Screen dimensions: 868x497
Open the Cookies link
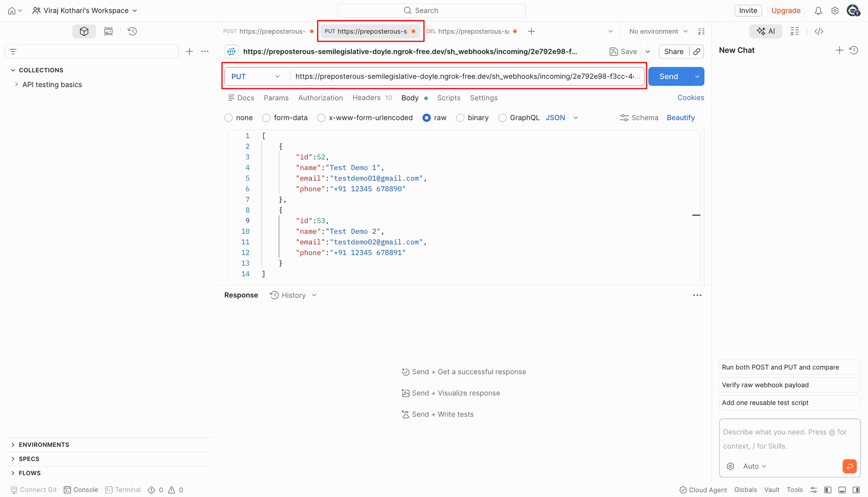[690, 98]
